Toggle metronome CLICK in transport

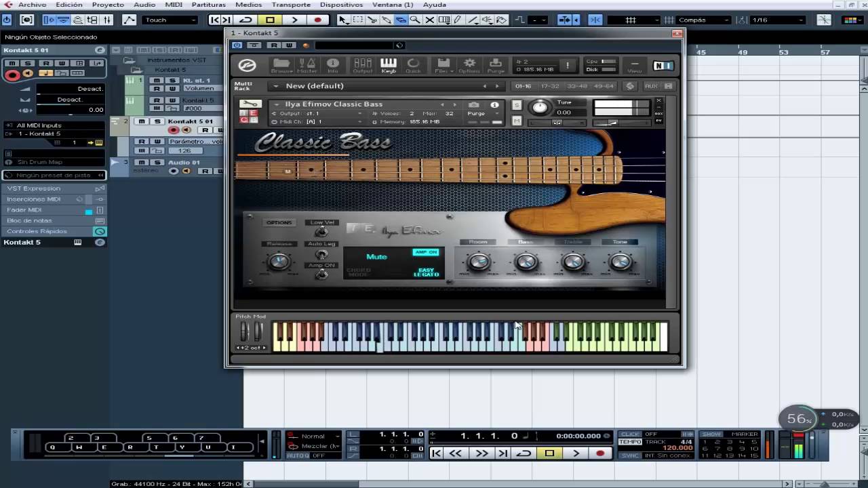tap(630, 434)
